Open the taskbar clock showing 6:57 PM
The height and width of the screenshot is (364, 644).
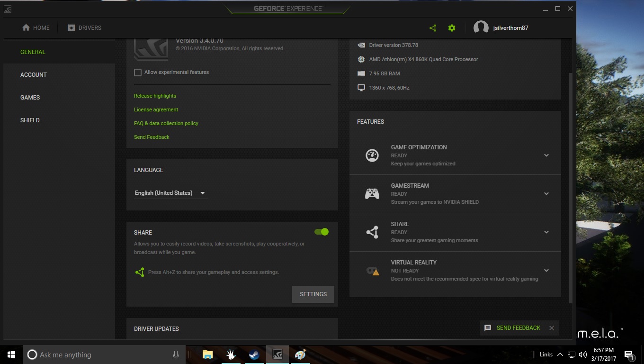pyautogui.click(x=603, y=355)
